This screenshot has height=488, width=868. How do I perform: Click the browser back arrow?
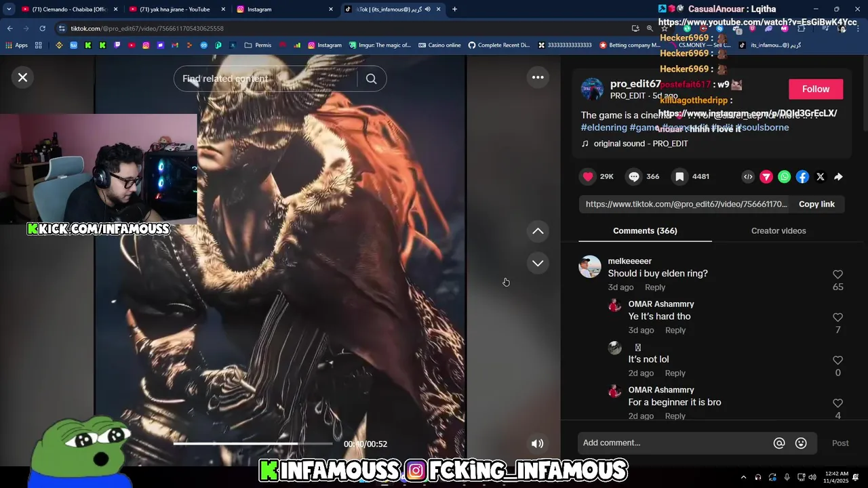9,28
